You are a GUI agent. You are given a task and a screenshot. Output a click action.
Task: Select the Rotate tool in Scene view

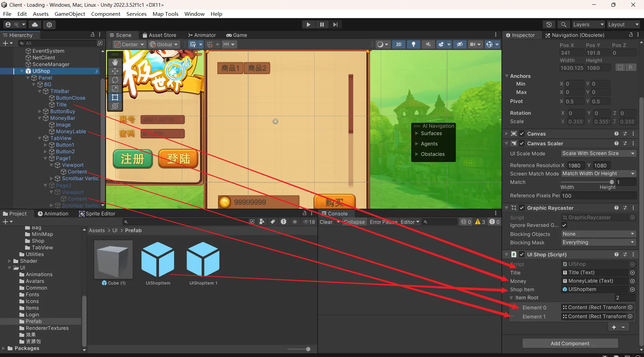pos(115,80)
